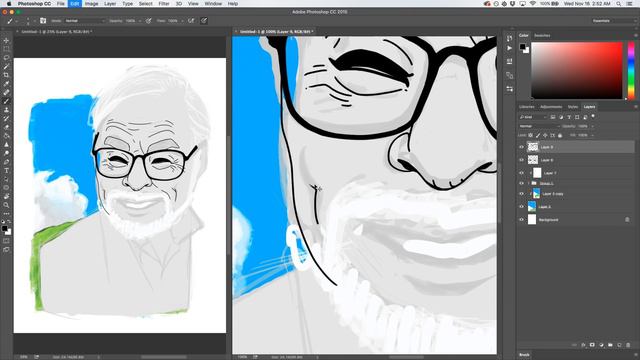Select the Pen tool

coord(6,162)
